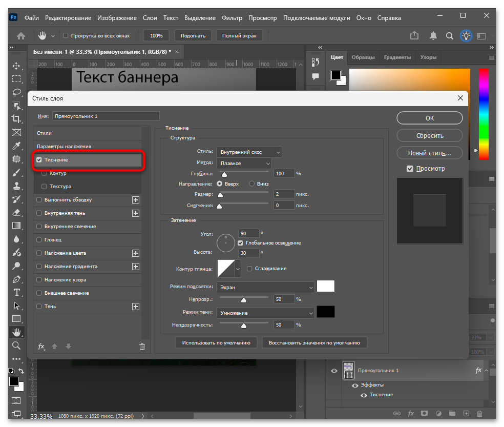
Task: Add another stroke with plus icon
Action: 136,200
